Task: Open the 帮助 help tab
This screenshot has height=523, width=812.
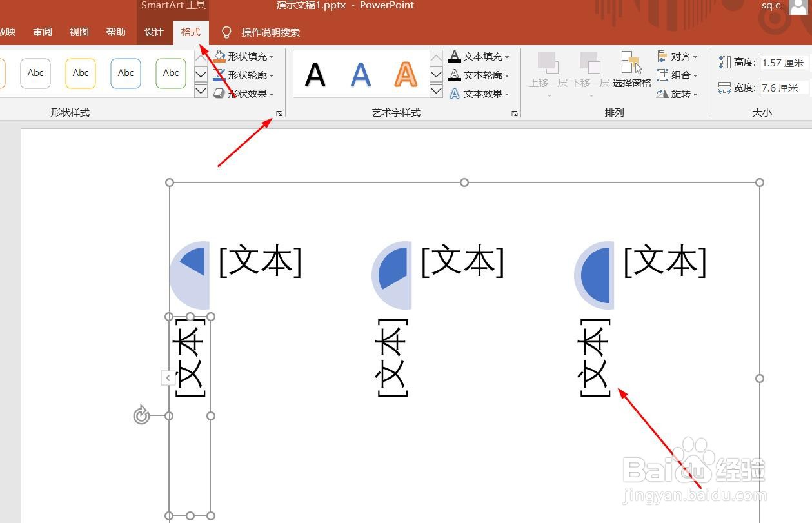Action: coord(116,32)
